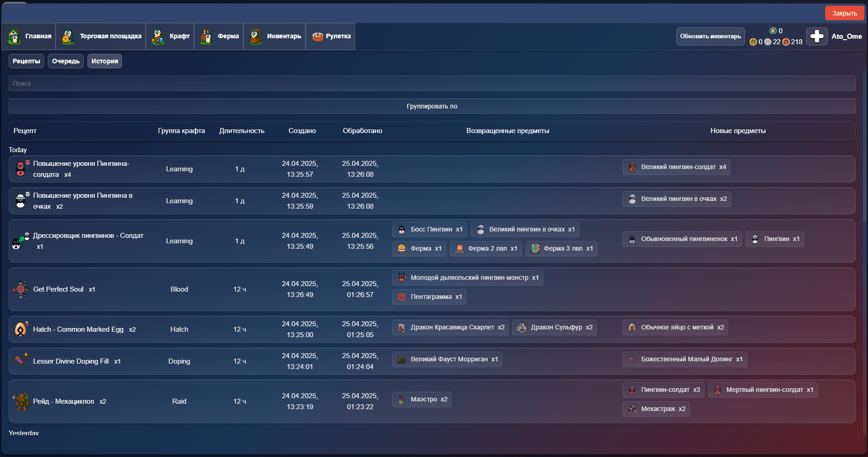Click the Пентаграмма item icon

click(402, 297)
